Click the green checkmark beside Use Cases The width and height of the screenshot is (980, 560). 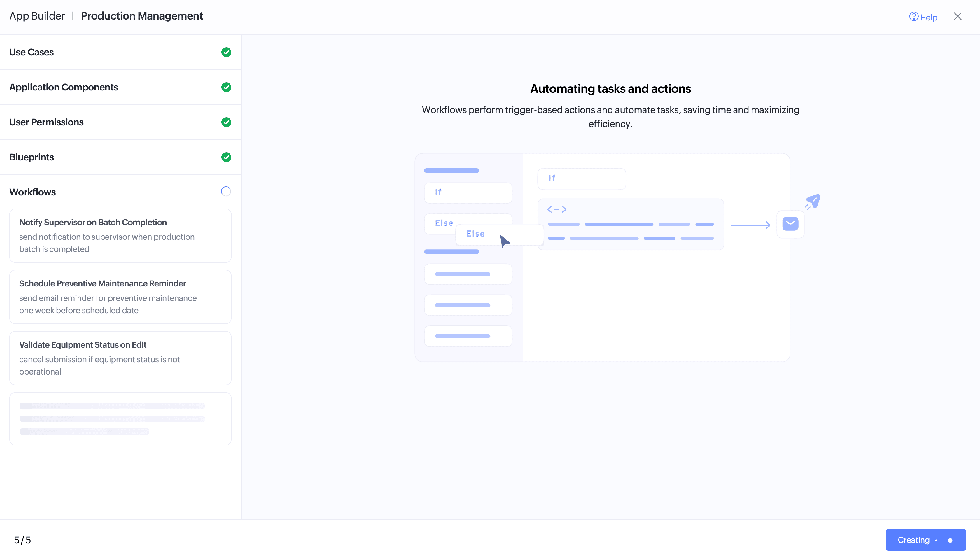click(226, 52)
